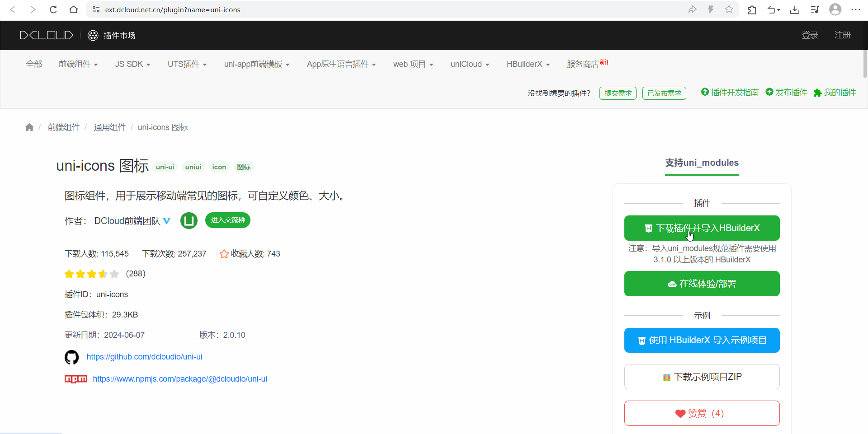The image size is (868, 434).
Task: Click the uni-ui tag
Action: (x=165, y=167)
